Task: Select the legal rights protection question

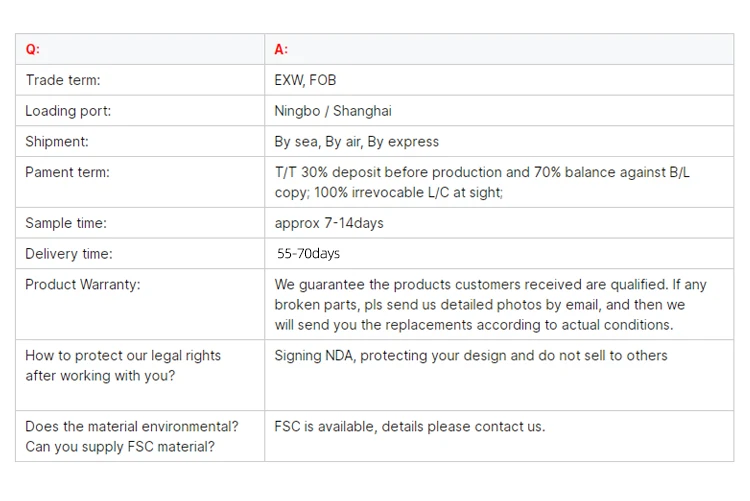Action: 123,365
